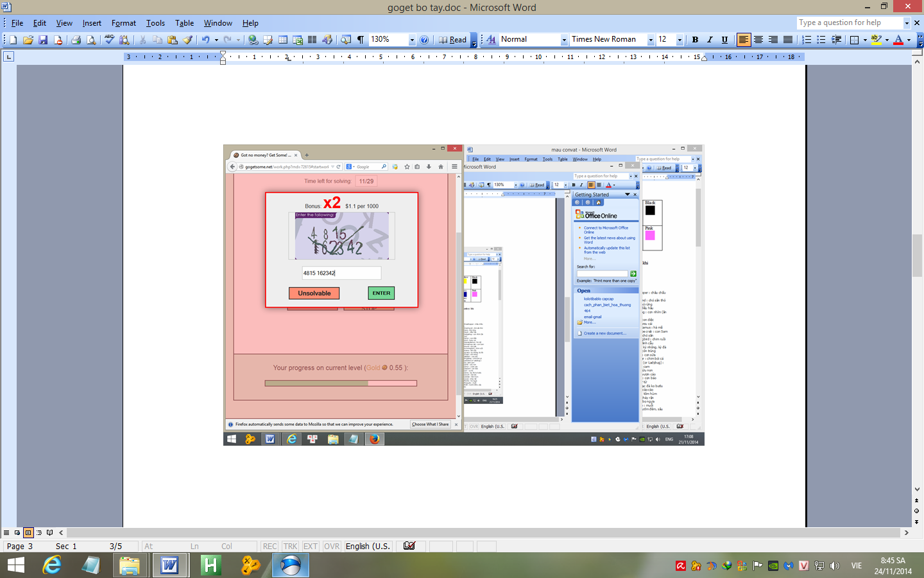The height and width of the screenshot is (578, 924).
Task: Open the Font Size dropdown
Action: click(680, 40)
